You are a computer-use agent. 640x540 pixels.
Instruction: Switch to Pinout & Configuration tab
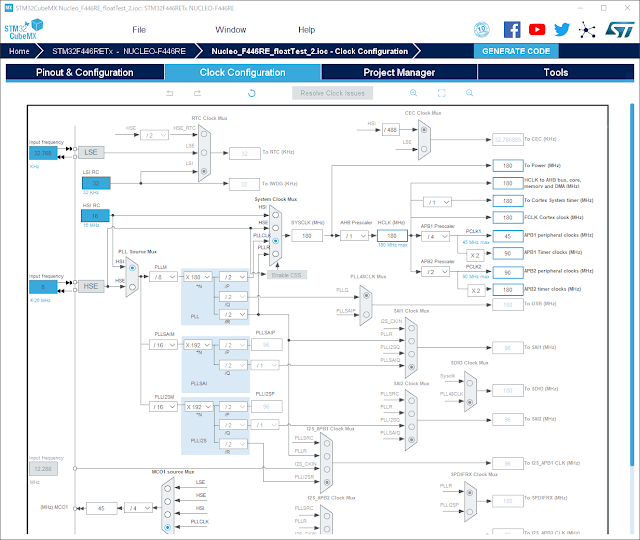85,72
